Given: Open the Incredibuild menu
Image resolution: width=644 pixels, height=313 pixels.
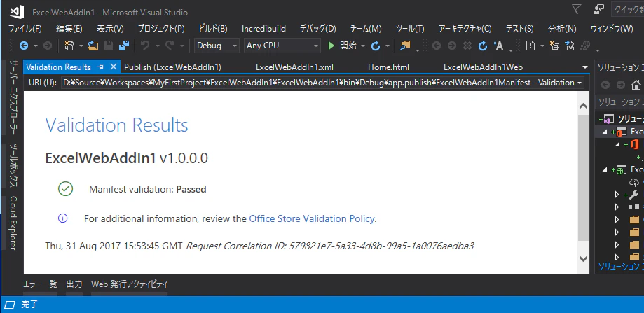Looking at the screenshot, I should (263, 29).
